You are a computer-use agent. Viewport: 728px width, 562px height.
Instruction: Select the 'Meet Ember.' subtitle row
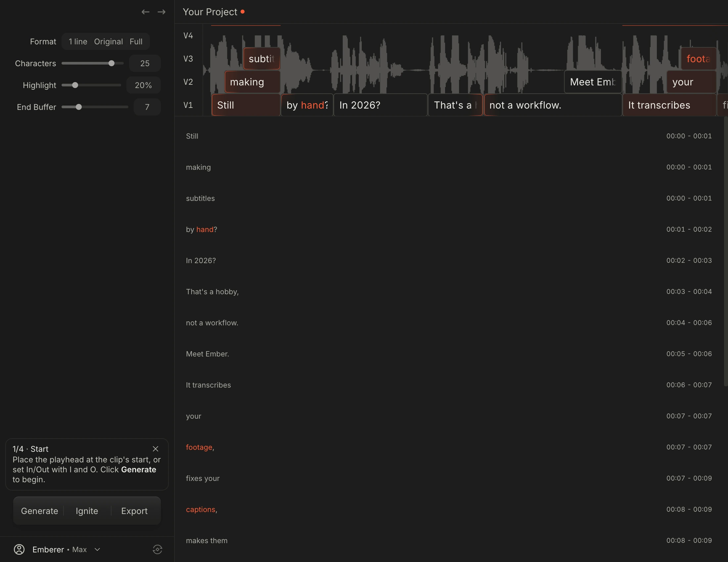[449, 354]
